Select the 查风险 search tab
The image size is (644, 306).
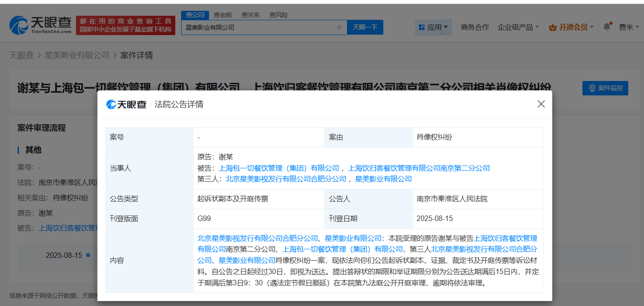point(278,15)
